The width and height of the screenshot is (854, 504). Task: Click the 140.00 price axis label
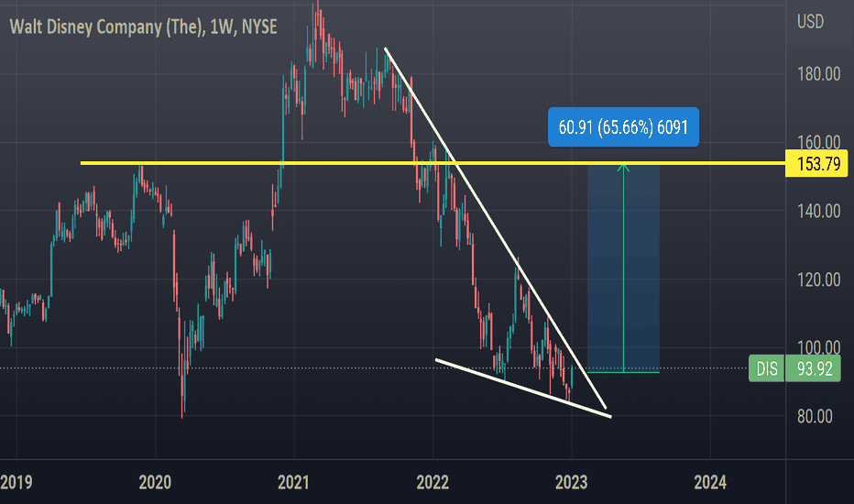818,211
